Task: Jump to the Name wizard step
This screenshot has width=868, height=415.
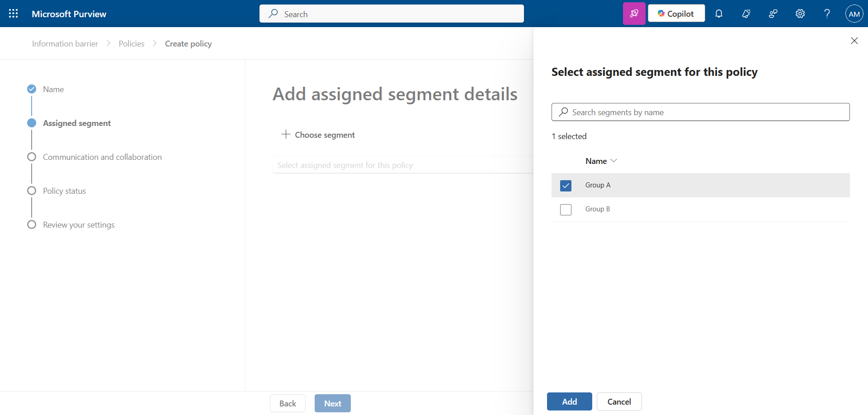Action: 53,89
